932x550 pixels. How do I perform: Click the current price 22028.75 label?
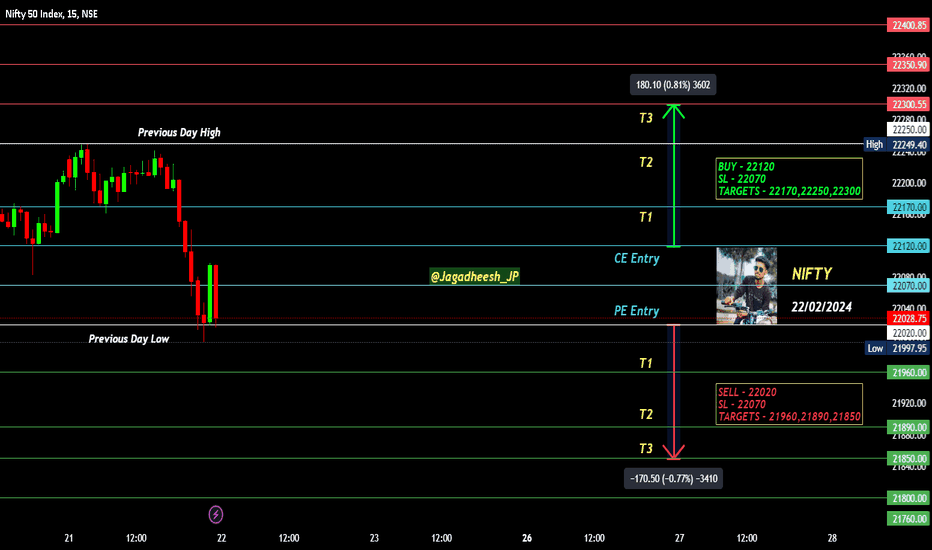point(909,319)
